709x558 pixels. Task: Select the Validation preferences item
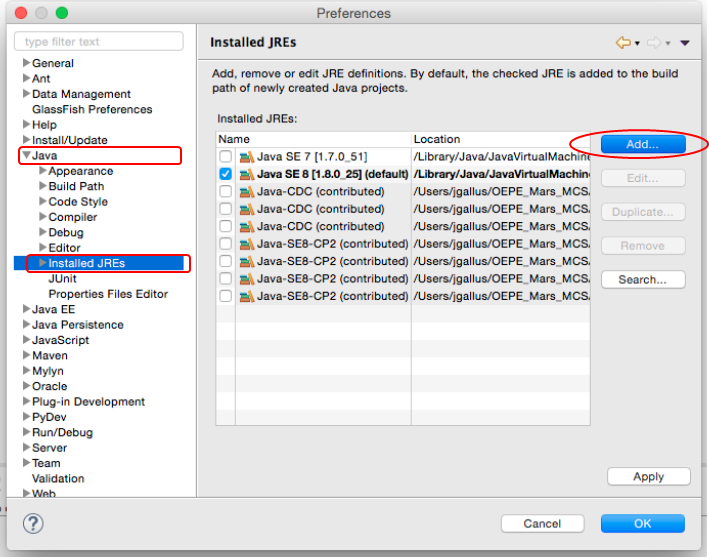tap(58, 478)
